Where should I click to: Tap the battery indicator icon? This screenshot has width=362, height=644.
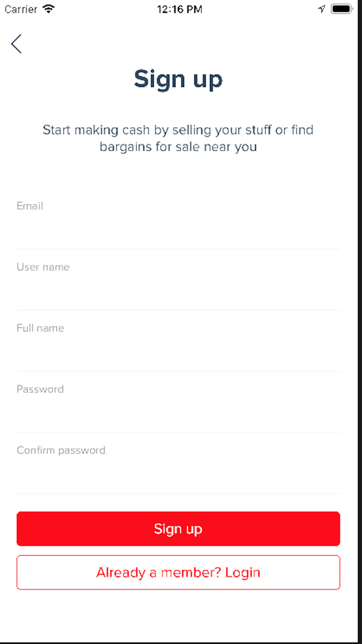click(342, 9)
